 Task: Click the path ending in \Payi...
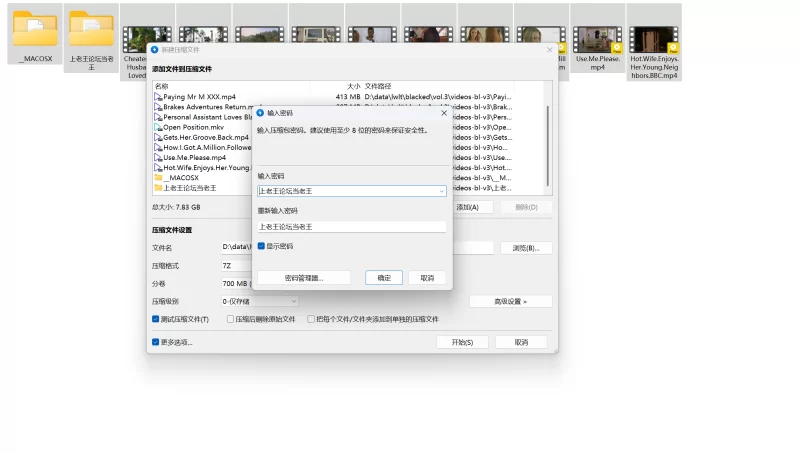point(438,97)
